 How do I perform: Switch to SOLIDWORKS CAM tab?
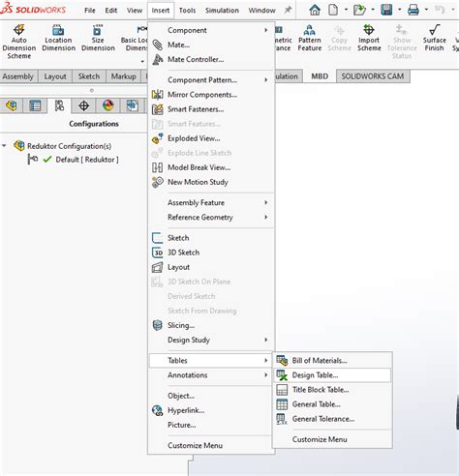[x=373, y=76]
